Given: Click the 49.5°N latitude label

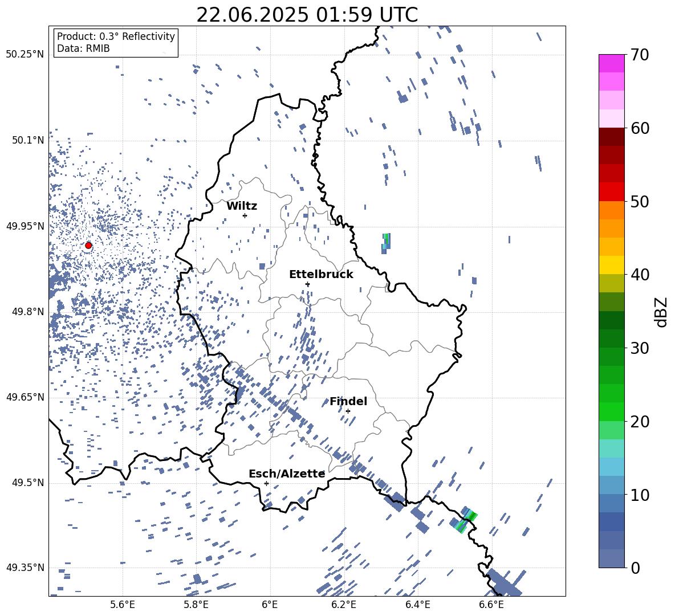Looking at the screenshot, I should 28,483.
